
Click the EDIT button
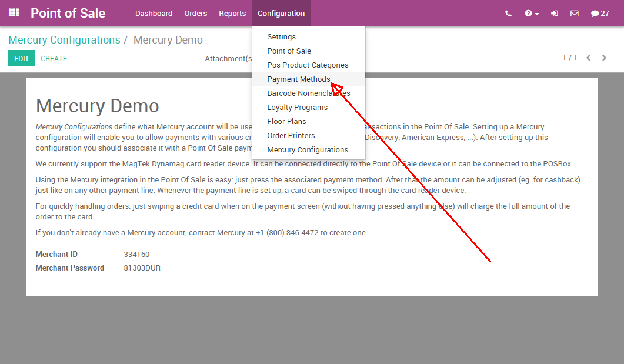22,58
